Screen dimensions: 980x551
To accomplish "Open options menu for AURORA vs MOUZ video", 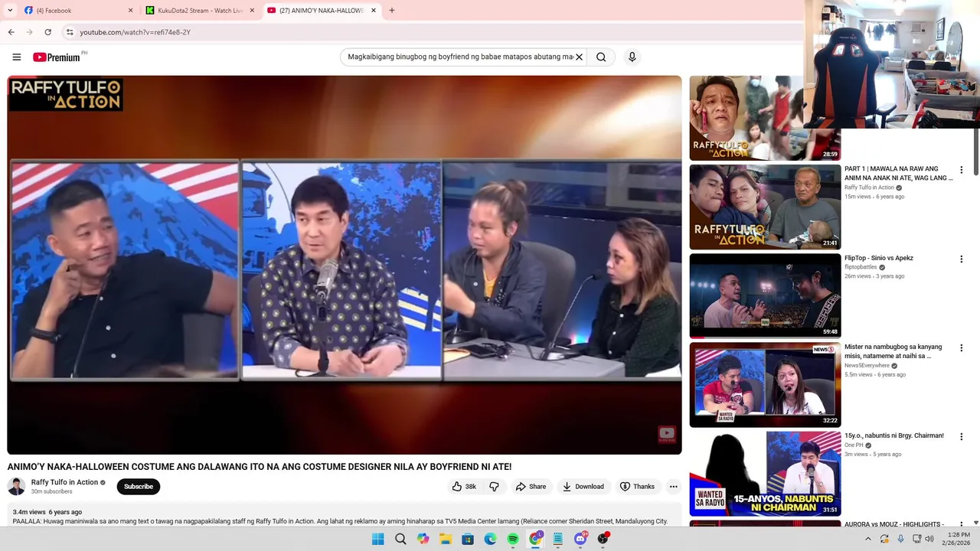I will click(x=962, y=525).
